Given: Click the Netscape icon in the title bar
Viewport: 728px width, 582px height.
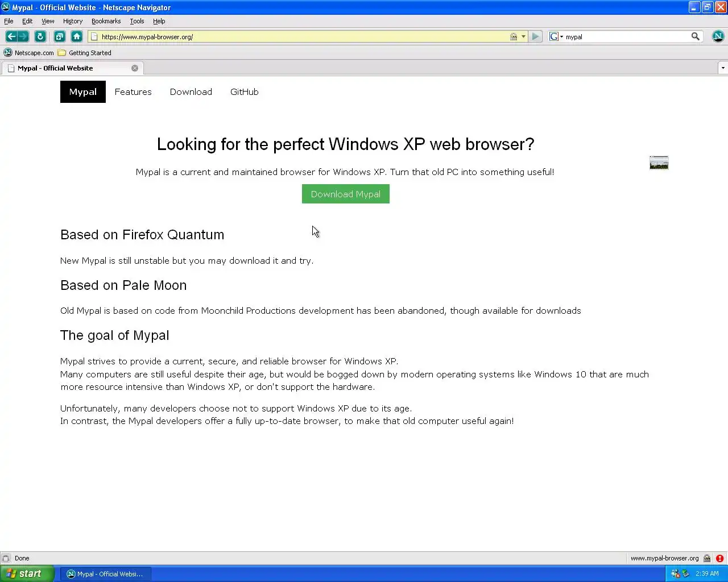Looking at the screenshot, I should tap(6, 7).
